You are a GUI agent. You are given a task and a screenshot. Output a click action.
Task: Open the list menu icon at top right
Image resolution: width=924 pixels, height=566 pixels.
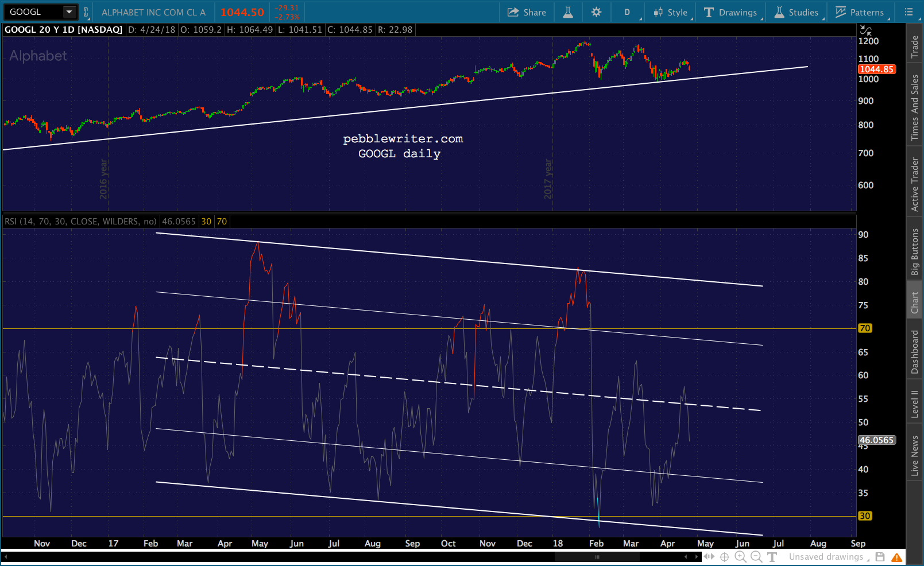pyautogui.click(x=908, y=12)
